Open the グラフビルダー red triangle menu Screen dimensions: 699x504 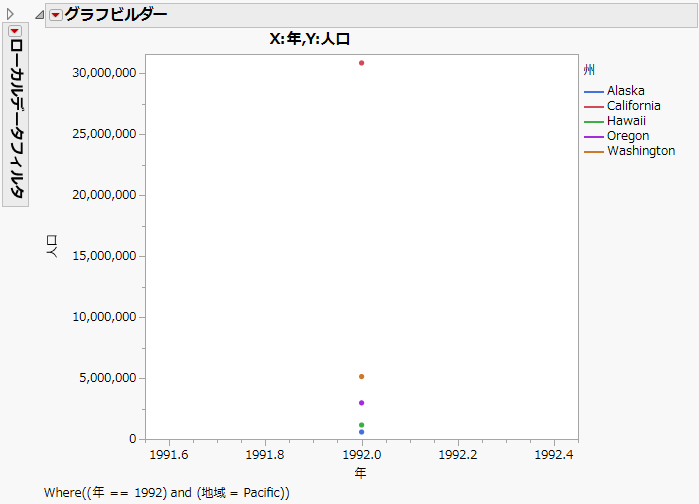coord(56,15)
